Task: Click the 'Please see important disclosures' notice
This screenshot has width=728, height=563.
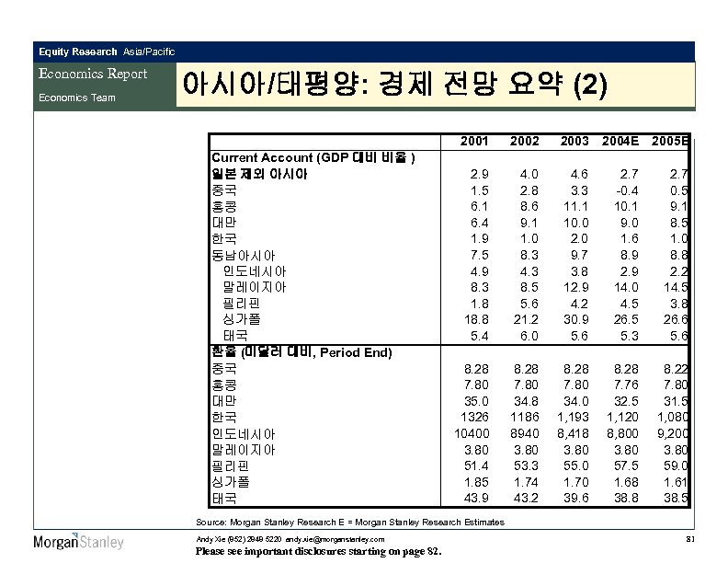Action: [x=318, y=551]
